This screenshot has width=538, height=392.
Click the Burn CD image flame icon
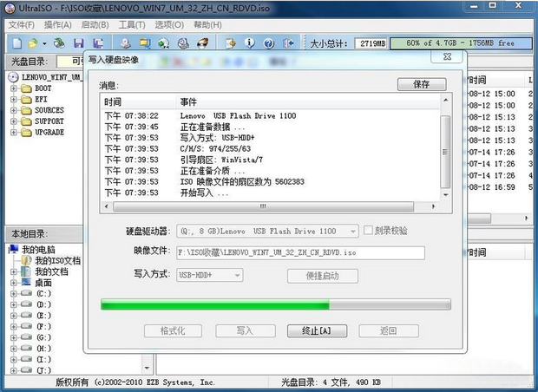[203, 43]
